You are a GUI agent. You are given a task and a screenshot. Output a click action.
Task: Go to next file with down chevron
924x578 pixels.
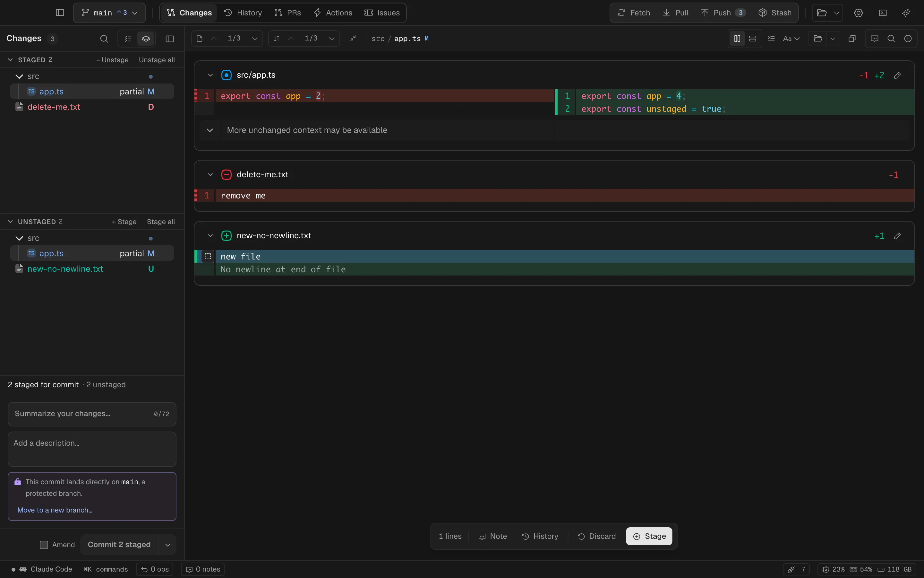(255, 39)
